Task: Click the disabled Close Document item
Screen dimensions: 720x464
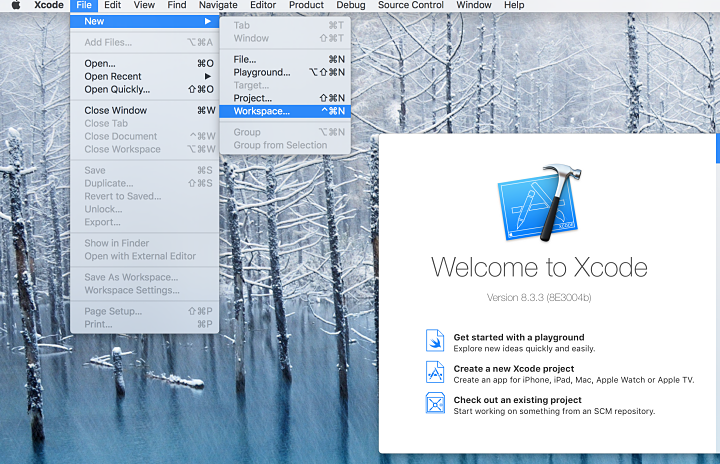Action: click(145, 136)
